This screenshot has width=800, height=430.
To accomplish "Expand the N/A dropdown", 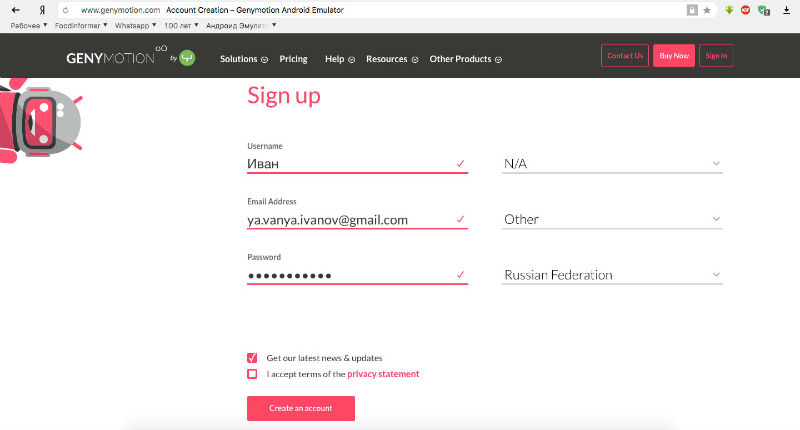I will click(612, 163).
